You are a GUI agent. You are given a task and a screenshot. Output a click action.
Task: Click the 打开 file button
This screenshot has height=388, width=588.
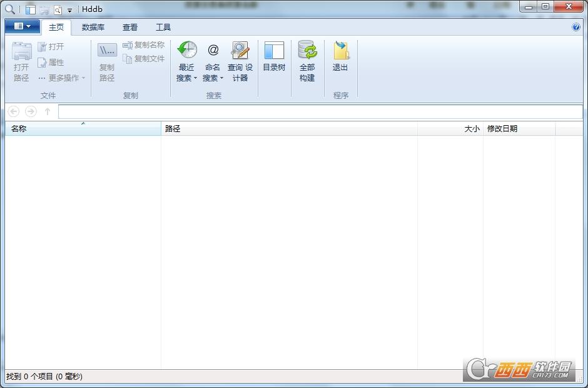click(x=51, y=46)
